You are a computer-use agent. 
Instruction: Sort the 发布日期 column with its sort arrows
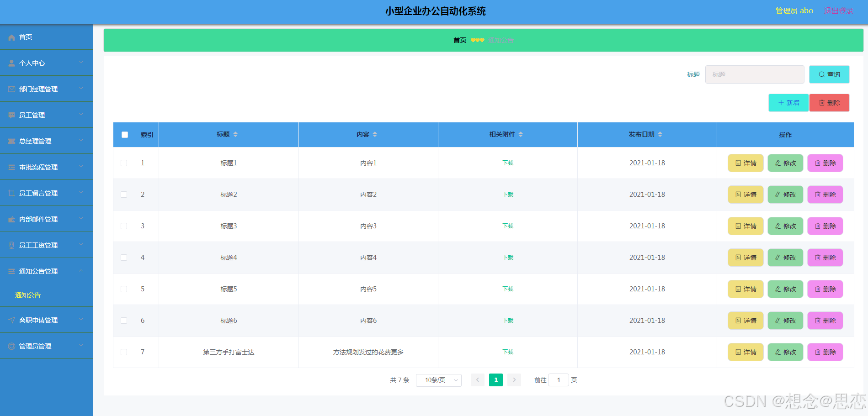pos(660,134)
